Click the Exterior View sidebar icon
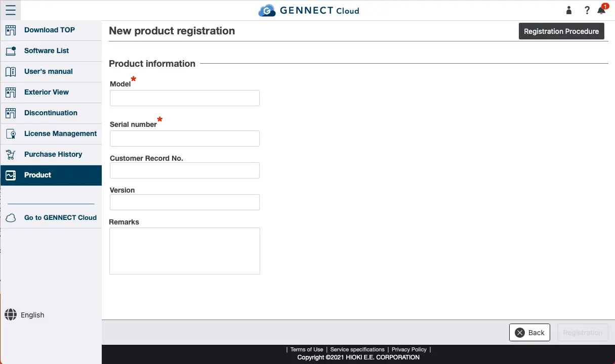Image resolution: width=615 pixels, height=364 pixels. pyautogui.click(x=11, y=92)
